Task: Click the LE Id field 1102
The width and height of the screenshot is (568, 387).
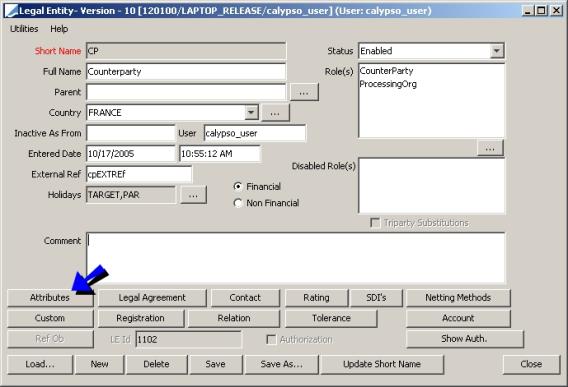Action: click(188, 340)
